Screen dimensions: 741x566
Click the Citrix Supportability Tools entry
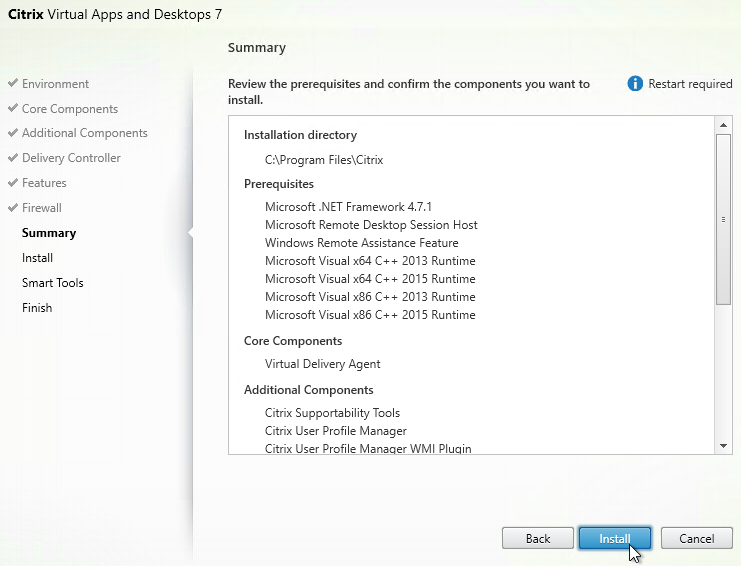(x=332, y=413)
